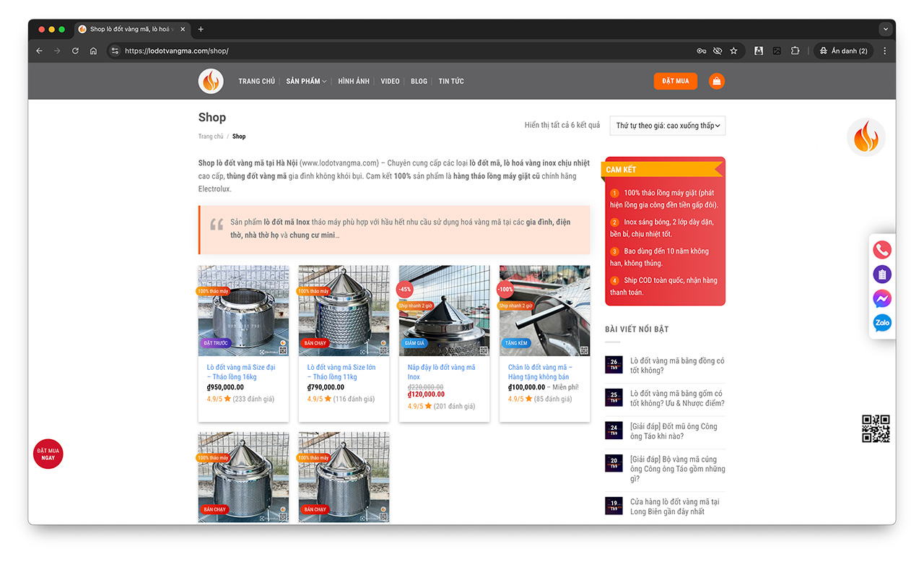Click the flame logo in site header
The width and height of the screenshot is (924, 562).
[211, 81]
